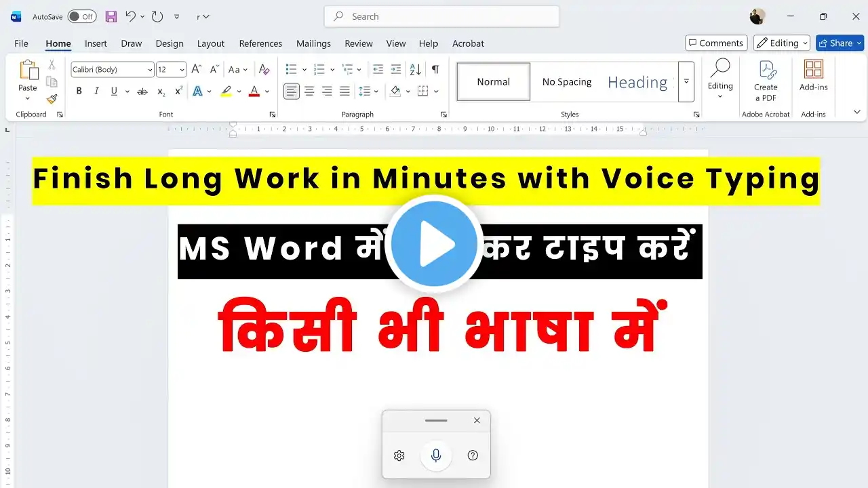Click the Copy icon in Clipboard group
Image resolution: width=868 pixels, height=488 pixels.
coord(52,81)
